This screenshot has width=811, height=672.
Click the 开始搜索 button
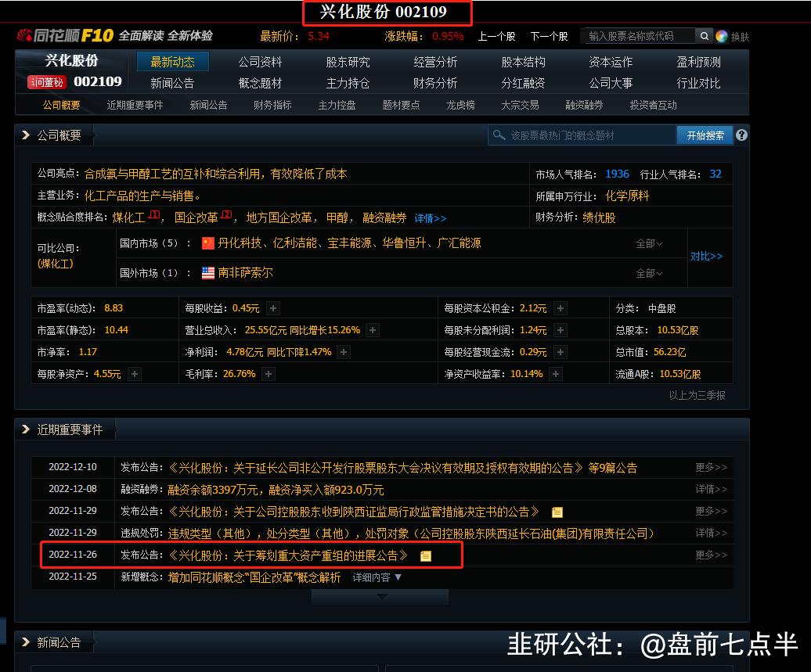pos(705,135)
